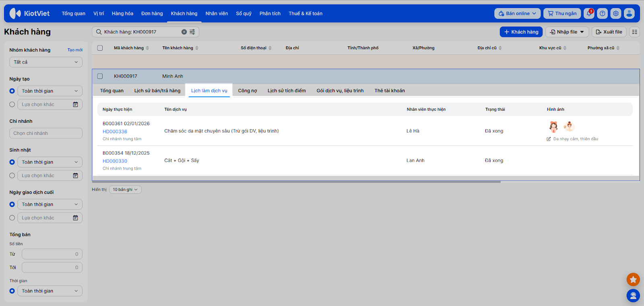This screenshot has width=644, height=306.
Task: View the first service photo thumbnail for B000361
Action: coord(554,127)
